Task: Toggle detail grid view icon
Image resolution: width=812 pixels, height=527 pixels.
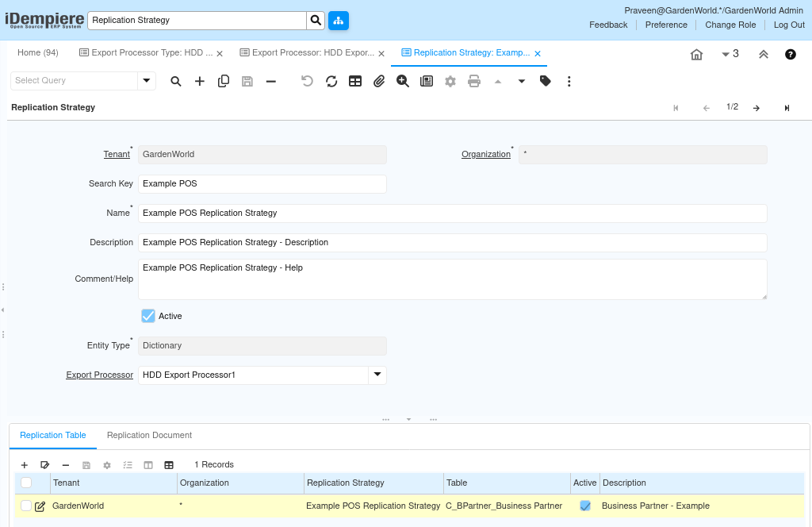Action: [169, 465]
